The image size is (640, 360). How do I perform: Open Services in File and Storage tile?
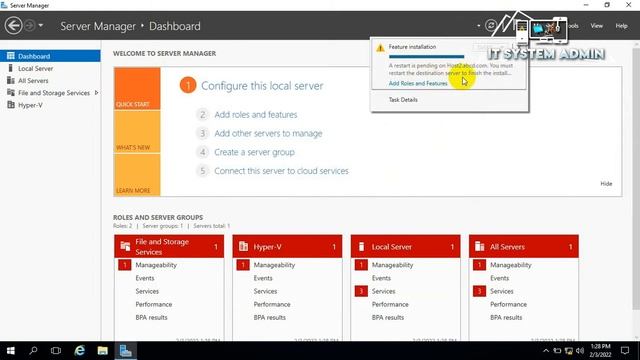coord(147,291)
